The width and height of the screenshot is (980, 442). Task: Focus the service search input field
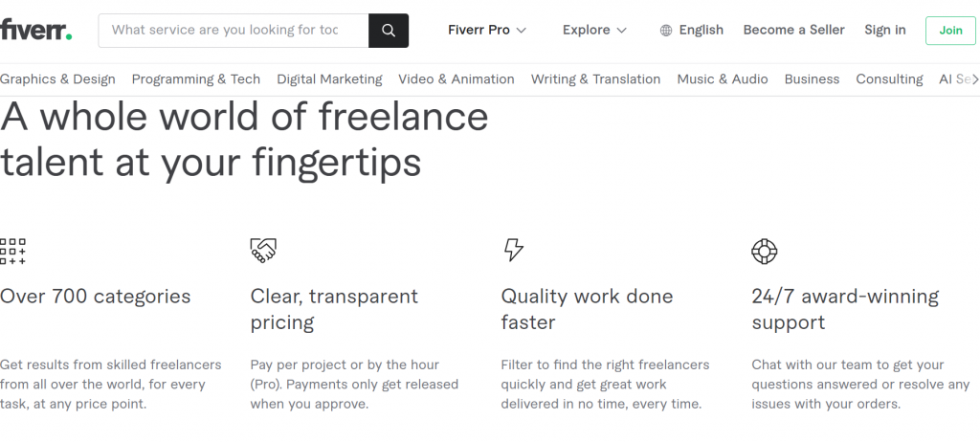(234, 31)
